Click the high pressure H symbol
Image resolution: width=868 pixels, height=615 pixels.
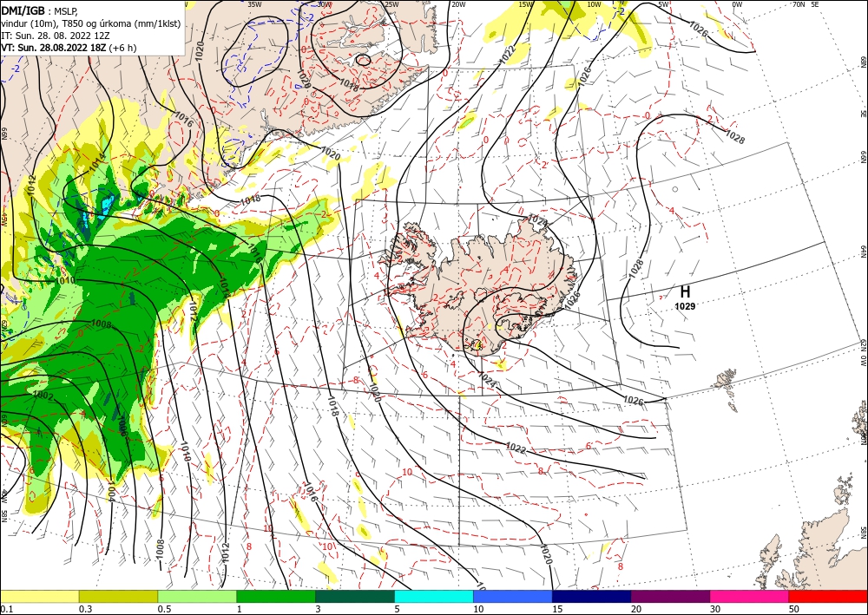click(x=685, y=292)
